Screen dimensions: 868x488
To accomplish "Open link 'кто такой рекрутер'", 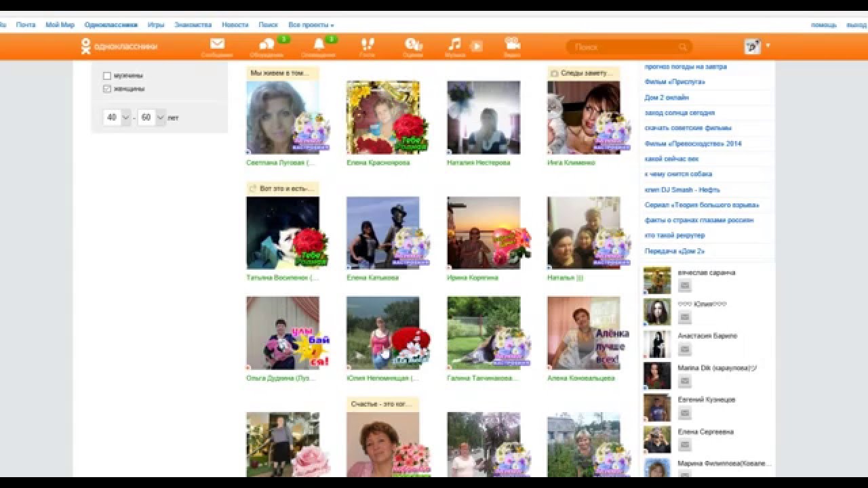I will tap(675, 235).
